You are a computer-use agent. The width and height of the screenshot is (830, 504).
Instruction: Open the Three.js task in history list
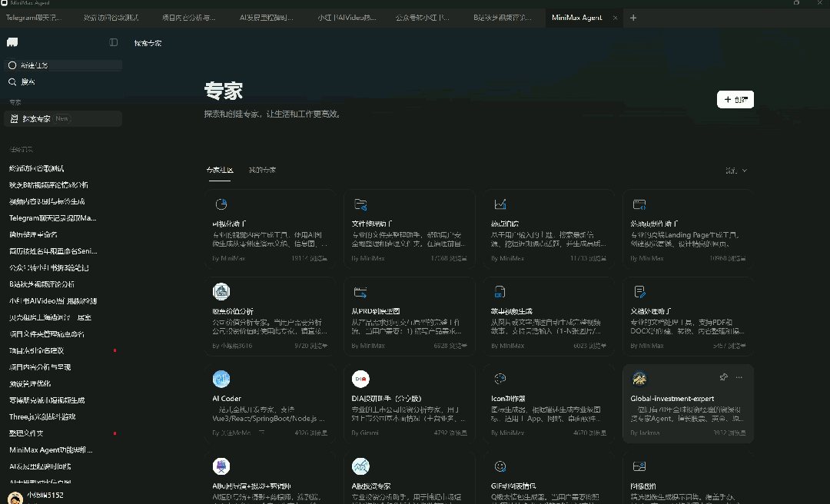42,416
